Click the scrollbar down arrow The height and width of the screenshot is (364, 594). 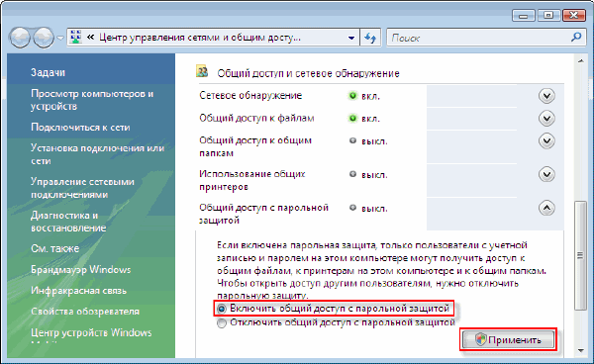580,351
